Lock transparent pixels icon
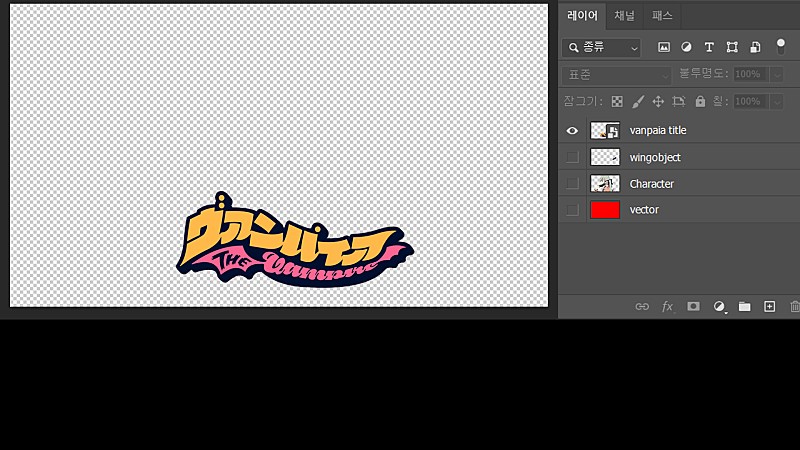 coord(617,102)
